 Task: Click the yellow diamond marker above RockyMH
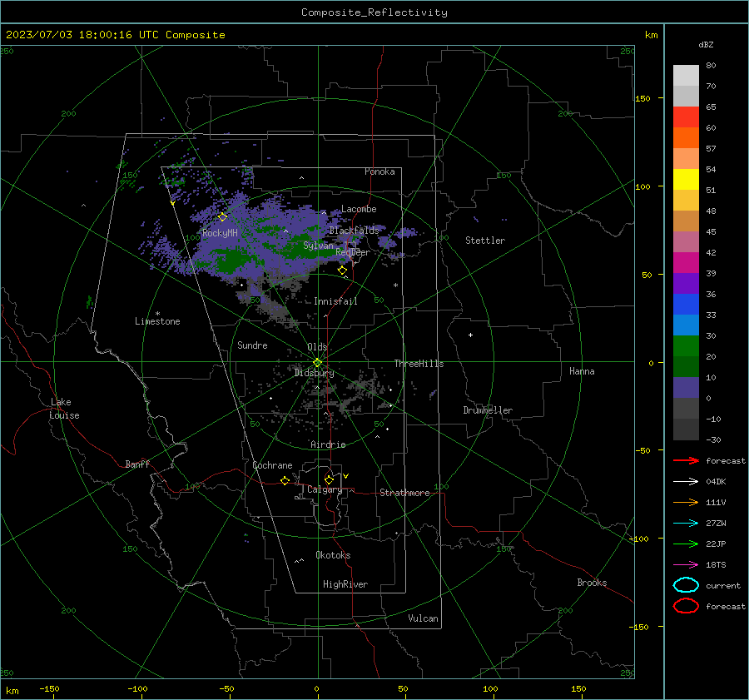[x=222, y=217]
